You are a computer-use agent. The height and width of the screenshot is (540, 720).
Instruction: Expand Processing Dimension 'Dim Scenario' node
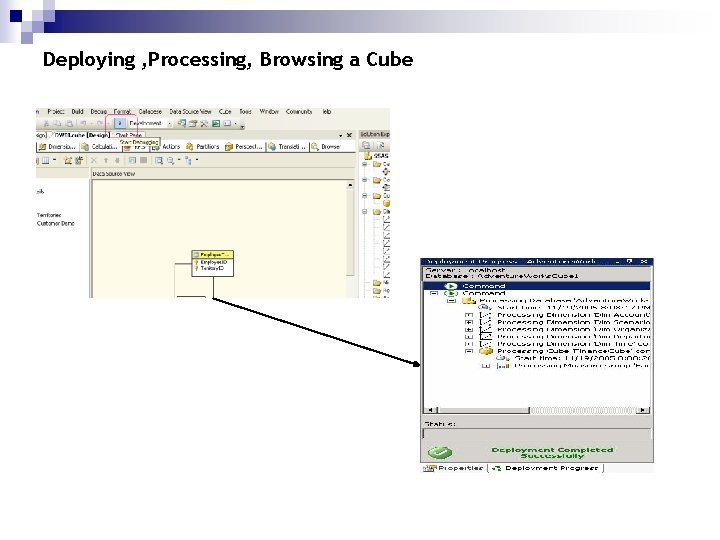pyautogui.click(x=468, y=322)
